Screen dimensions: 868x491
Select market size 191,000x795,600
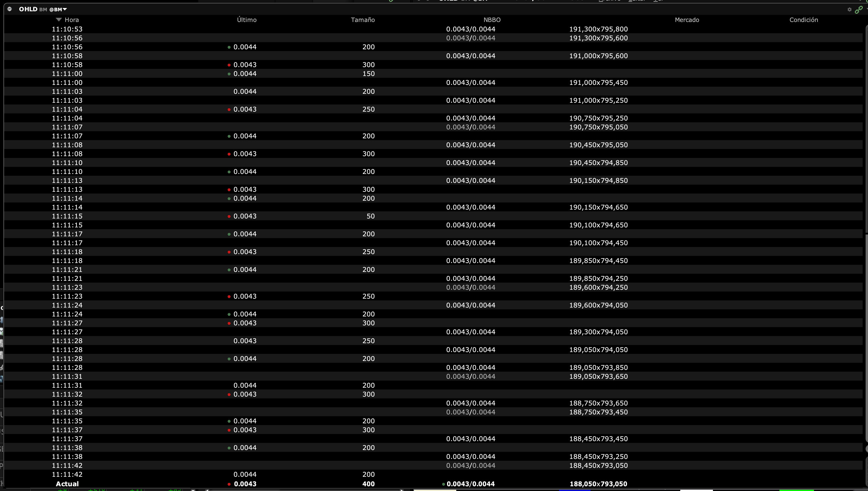598,56
